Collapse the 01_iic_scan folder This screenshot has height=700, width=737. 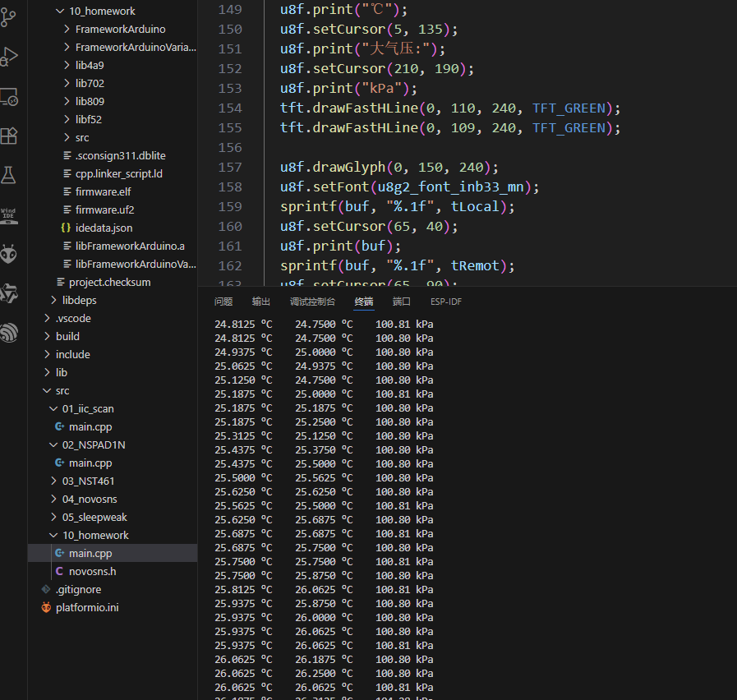[87, 408]
